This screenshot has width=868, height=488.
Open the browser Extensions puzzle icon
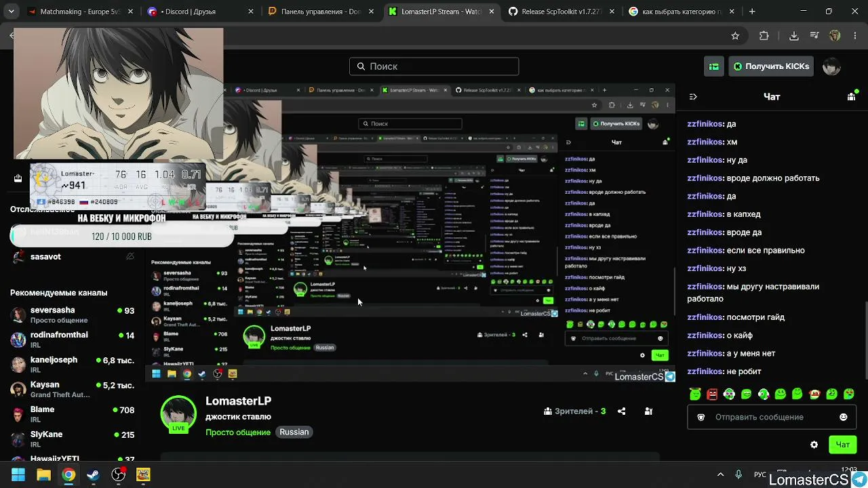[764, 36]
